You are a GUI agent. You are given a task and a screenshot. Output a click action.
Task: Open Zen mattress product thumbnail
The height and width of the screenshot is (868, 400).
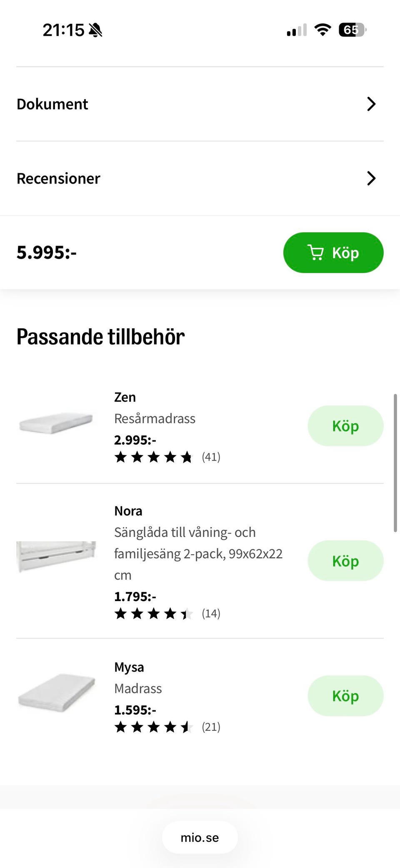(56, 423)
